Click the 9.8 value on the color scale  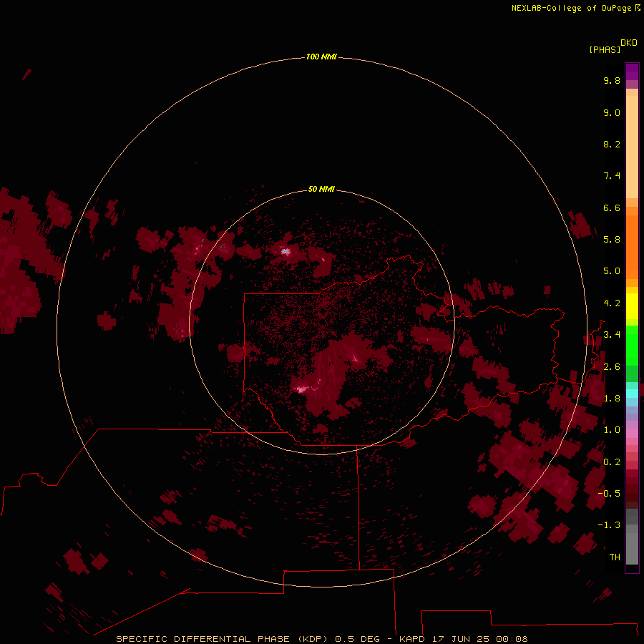(612, 80)
